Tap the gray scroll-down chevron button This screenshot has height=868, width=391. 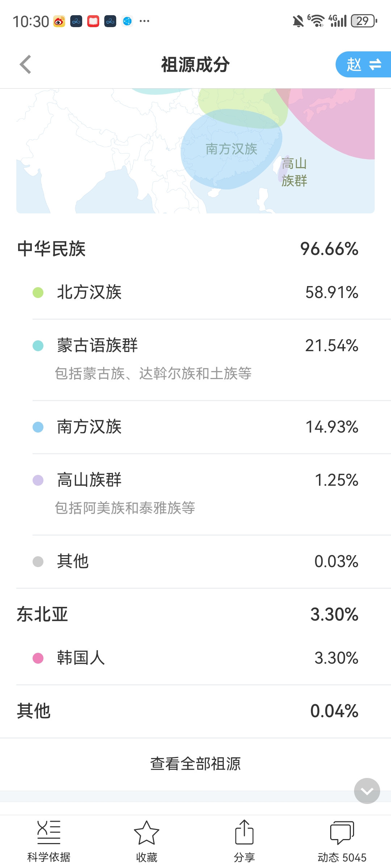tap(367, 791)
